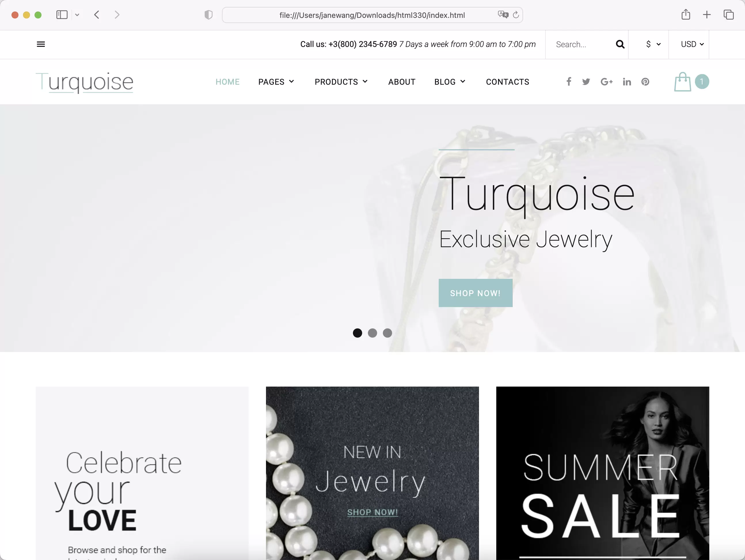
Task: Click the ABOUT navigation tab
Action: pos(402,82)
